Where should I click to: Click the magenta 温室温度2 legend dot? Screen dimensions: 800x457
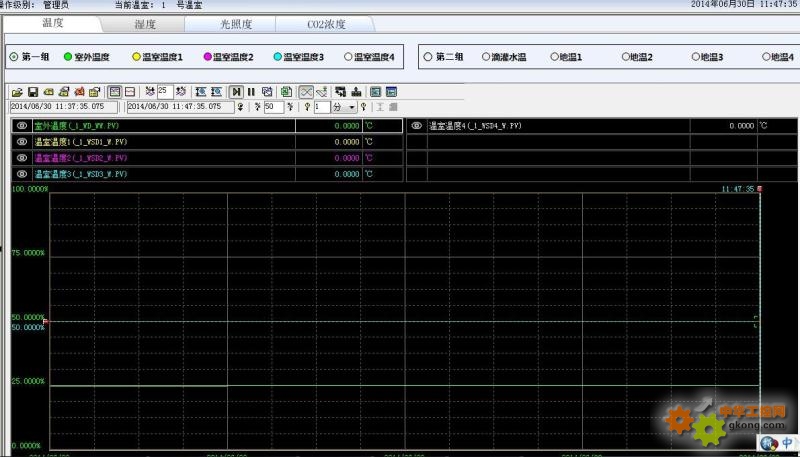point(208,57)
